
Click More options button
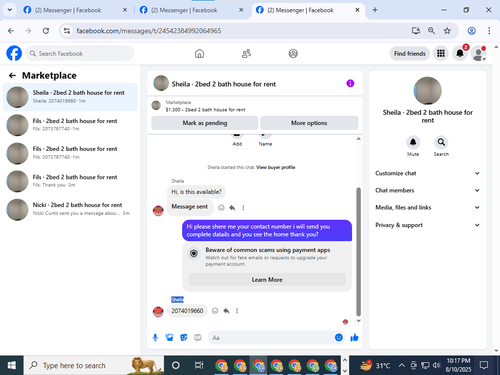(309, 123)
